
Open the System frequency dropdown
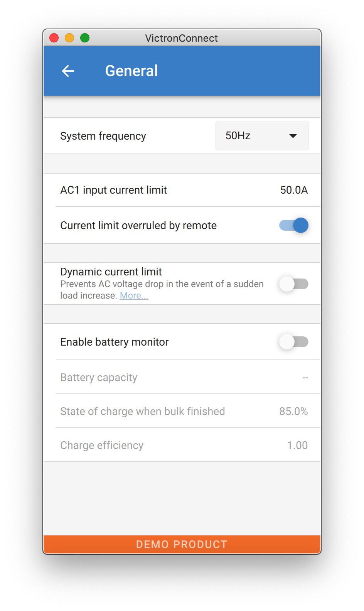pos(262,136)
